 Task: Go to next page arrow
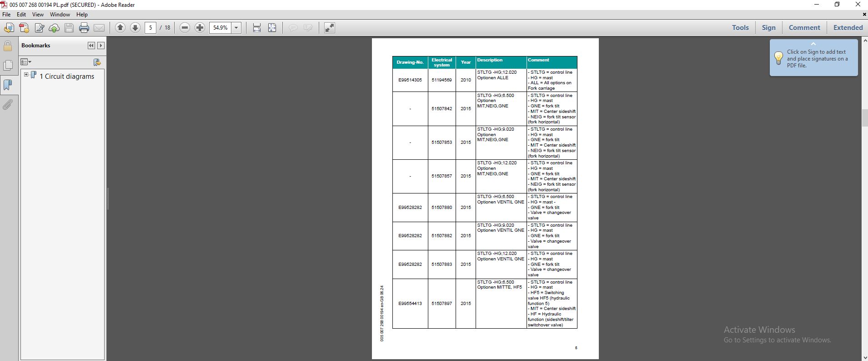(135, 28)
